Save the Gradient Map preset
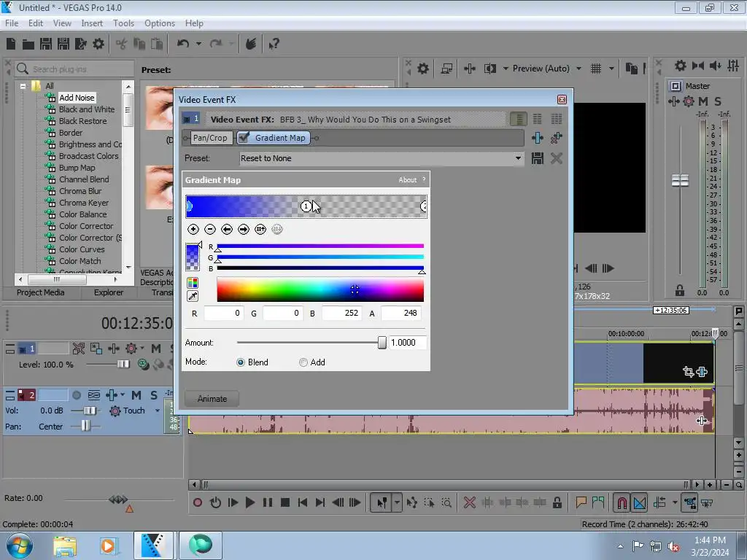This screenshot has height=560, width=747. (x=538, y=158)
